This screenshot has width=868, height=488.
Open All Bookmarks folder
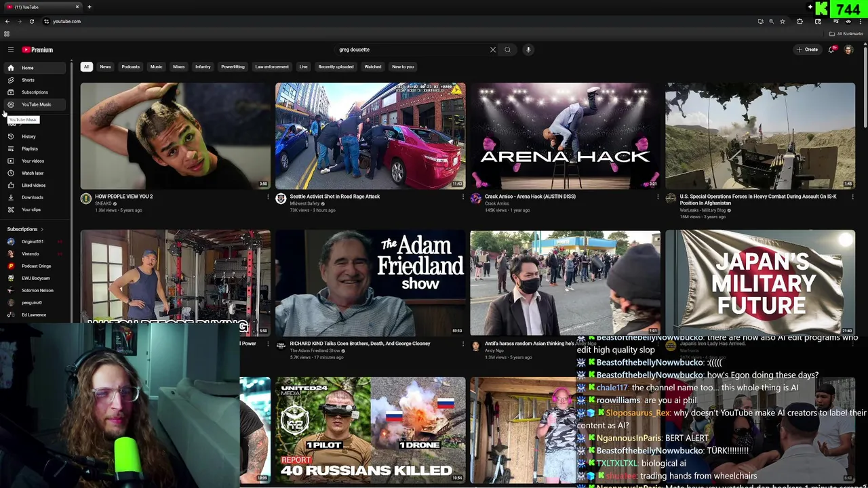pos(846,33)
